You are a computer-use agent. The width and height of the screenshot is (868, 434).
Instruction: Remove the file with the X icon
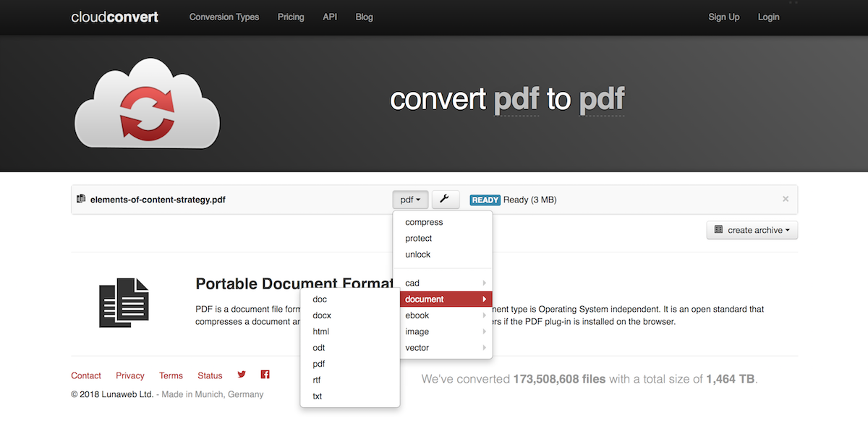[786, 199]
